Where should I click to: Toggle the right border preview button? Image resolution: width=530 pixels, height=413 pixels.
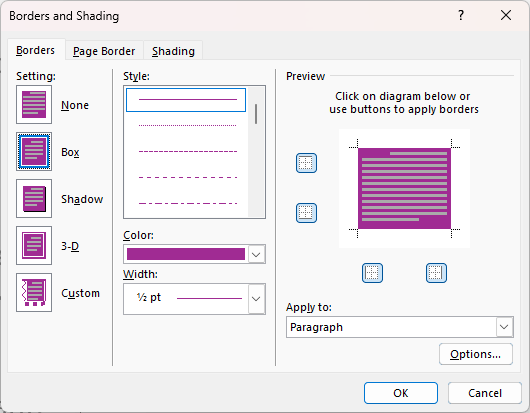tap(436, 273)
